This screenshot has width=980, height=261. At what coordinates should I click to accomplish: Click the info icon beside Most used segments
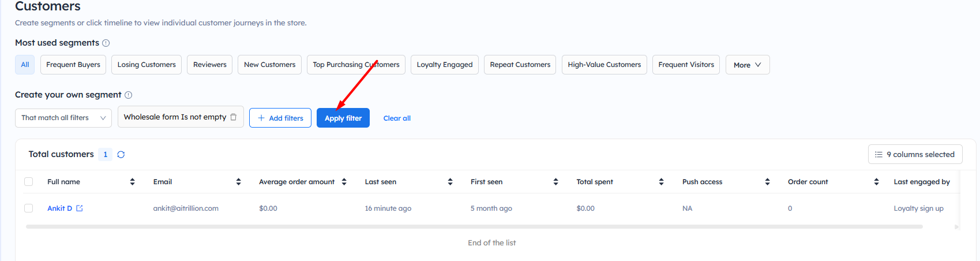106,43
